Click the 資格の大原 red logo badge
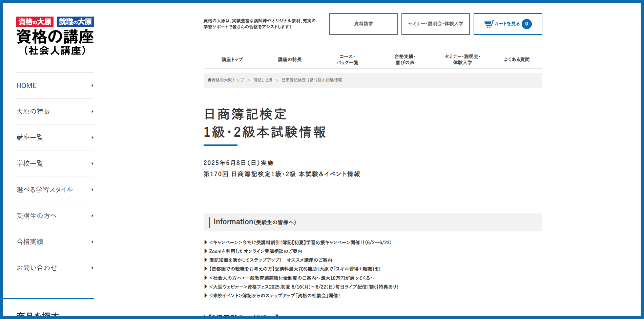Image resolution: width=644 pixels, height=319 pixels. (35, 22)
